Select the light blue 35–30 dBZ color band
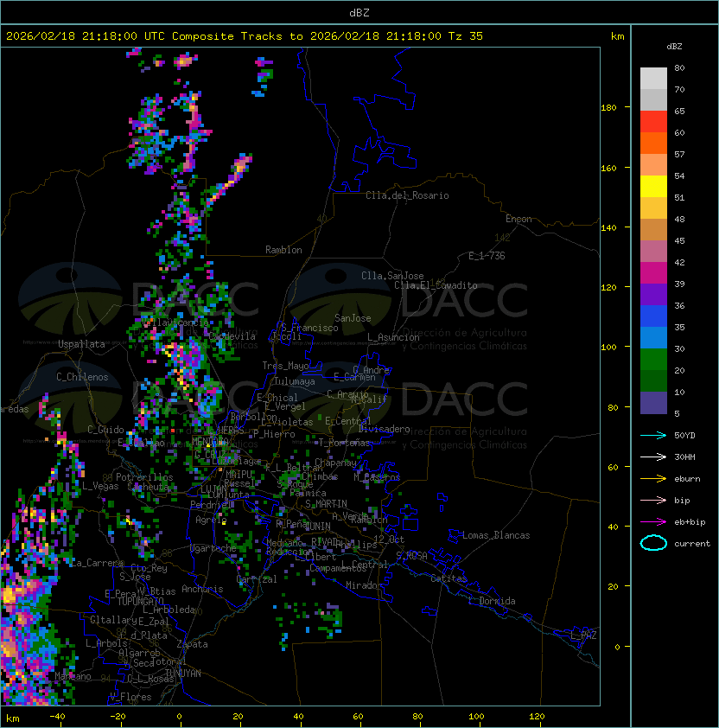Screen dimensions: 719x728 click(x=653, y=338)
